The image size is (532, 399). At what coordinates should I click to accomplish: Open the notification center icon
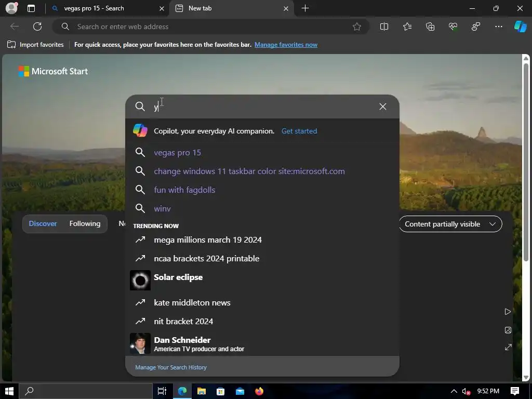coord(515,391)
